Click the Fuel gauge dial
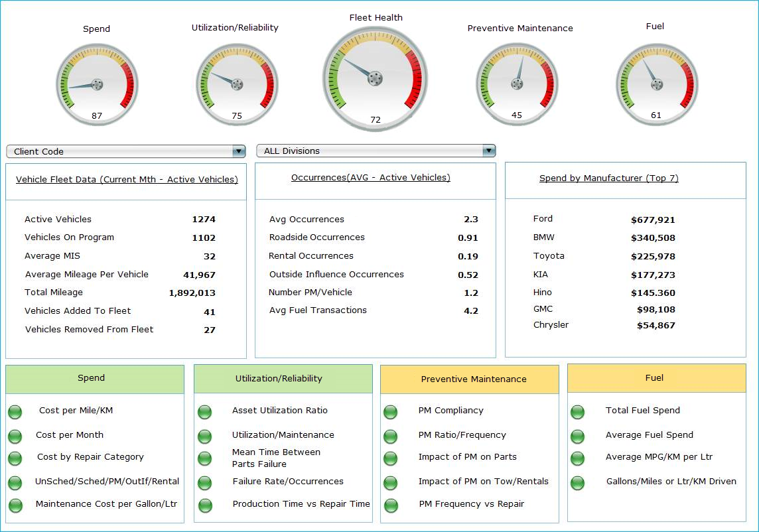 (657, 84)
